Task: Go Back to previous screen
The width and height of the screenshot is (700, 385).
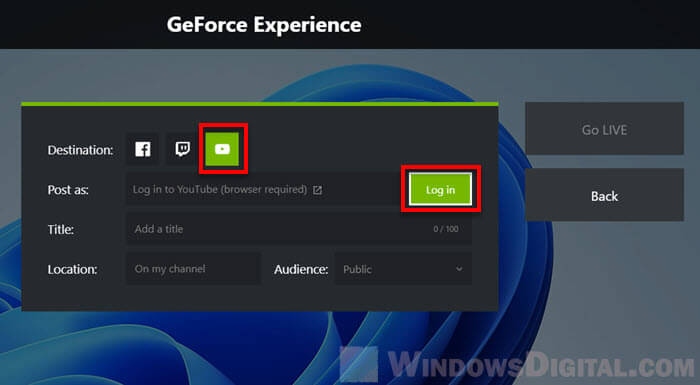Action: (604, 195)
